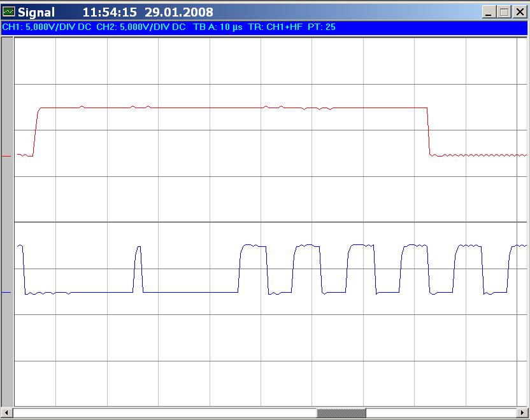Viewport: 530px width, 420px height.
Task: Minimize the Signal window
Action: (x=488, y=12)
